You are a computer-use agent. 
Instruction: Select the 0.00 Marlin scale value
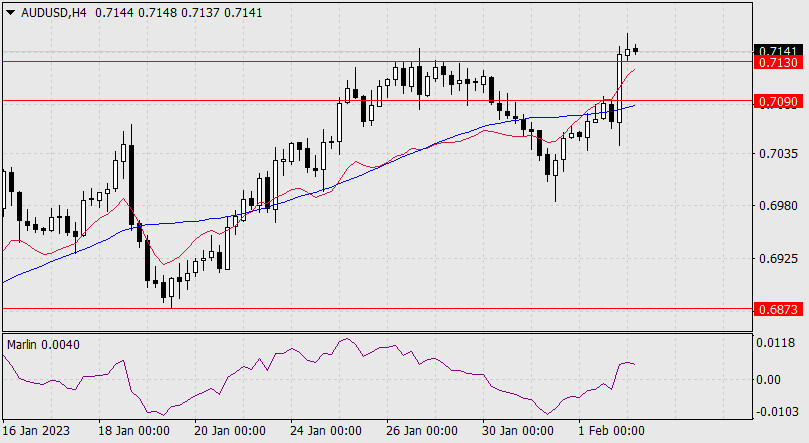[x=768, y=380]
